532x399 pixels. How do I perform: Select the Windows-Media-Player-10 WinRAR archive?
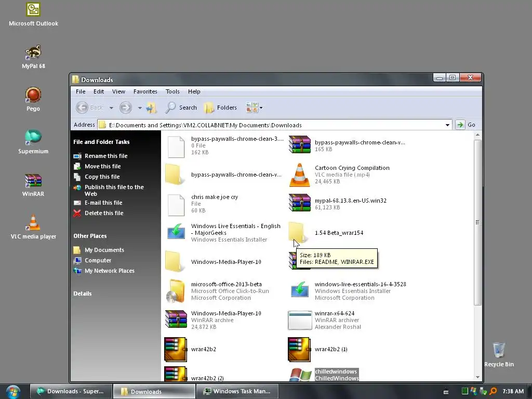click(x=214, y=320)
